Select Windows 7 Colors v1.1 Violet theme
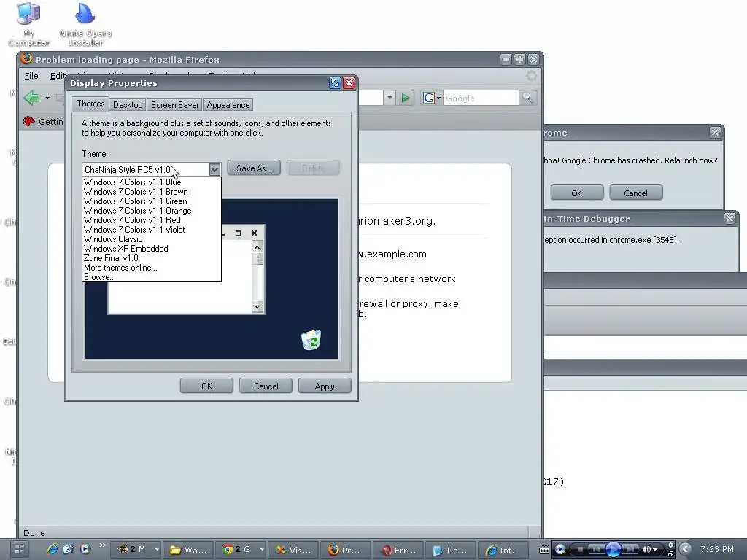Viewport: 747px width, 560px height. click(x=152, y=230)
